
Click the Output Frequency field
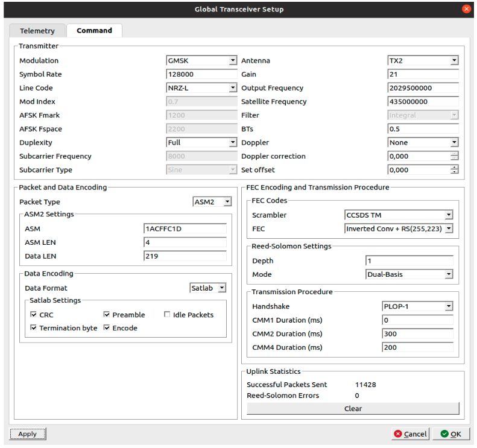coord(423,88)
